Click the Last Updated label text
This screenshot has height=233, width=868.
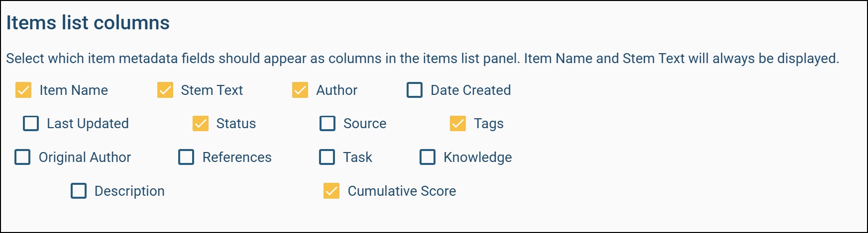(x=88, y=123)
